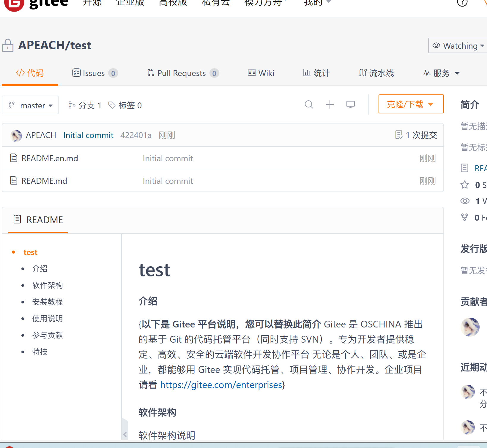Screen dimensions: 487x448
Task: Jump to 软件架构 in README outline
Action: [48, 285]
